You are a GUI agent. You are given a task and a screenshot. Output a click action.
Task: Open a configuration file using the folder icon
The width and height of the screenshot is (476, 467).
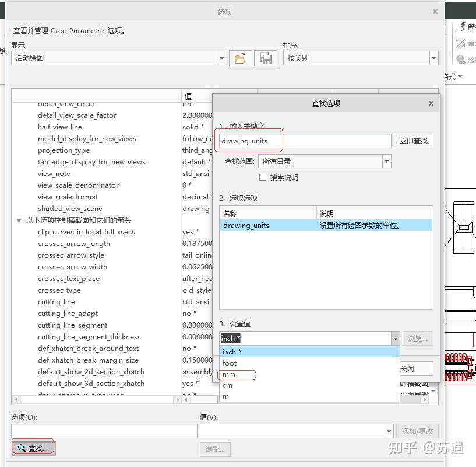240,58
